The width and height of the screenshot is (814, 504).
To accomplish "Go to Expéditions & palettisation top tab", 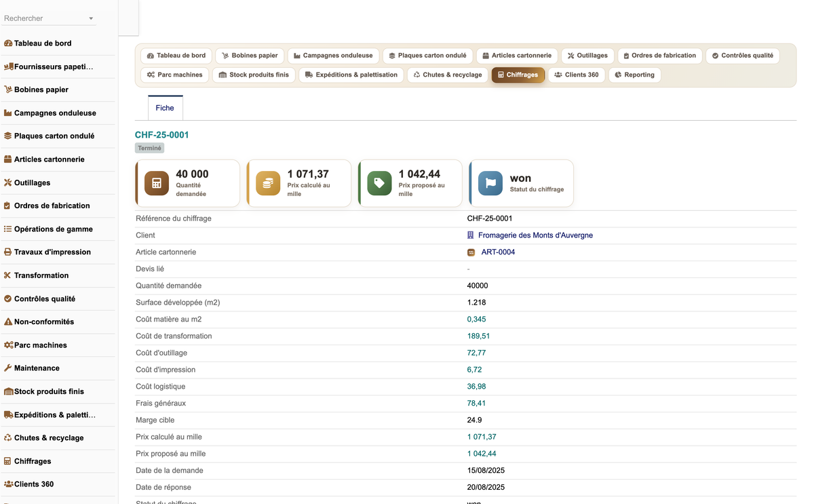I will click(351, 75).
